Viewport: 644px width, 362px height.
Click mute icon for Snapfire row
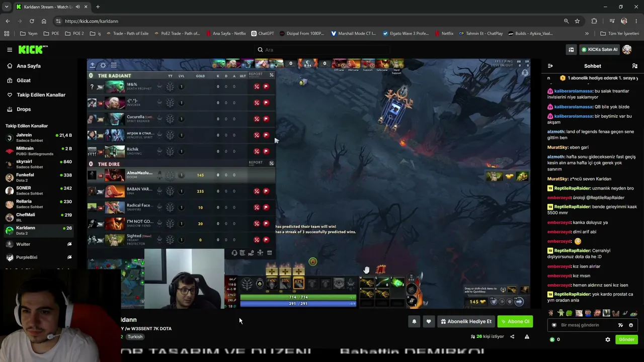click(257, 207)
